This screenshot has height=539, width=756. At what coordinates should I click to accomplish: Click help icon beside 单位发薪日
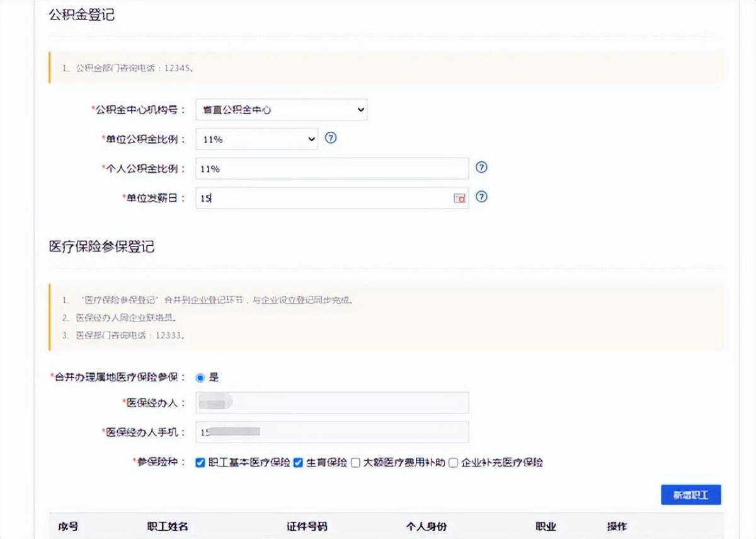(481, 197)
